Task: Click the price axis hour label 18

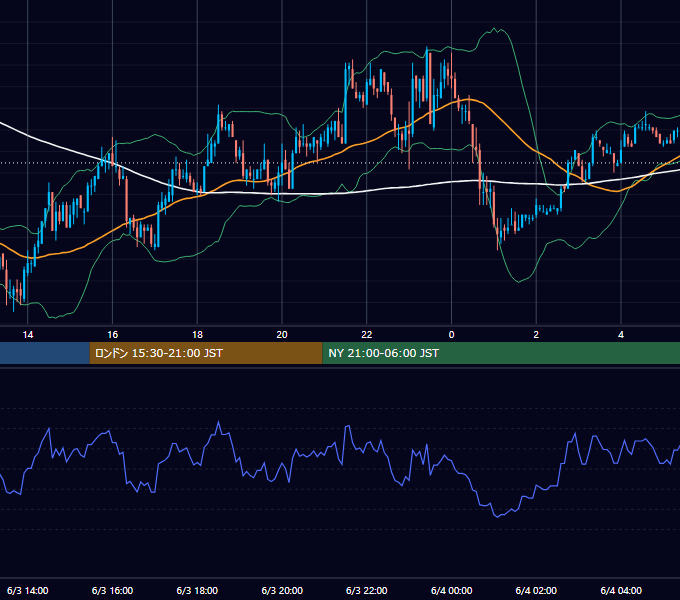Action: 197,335
